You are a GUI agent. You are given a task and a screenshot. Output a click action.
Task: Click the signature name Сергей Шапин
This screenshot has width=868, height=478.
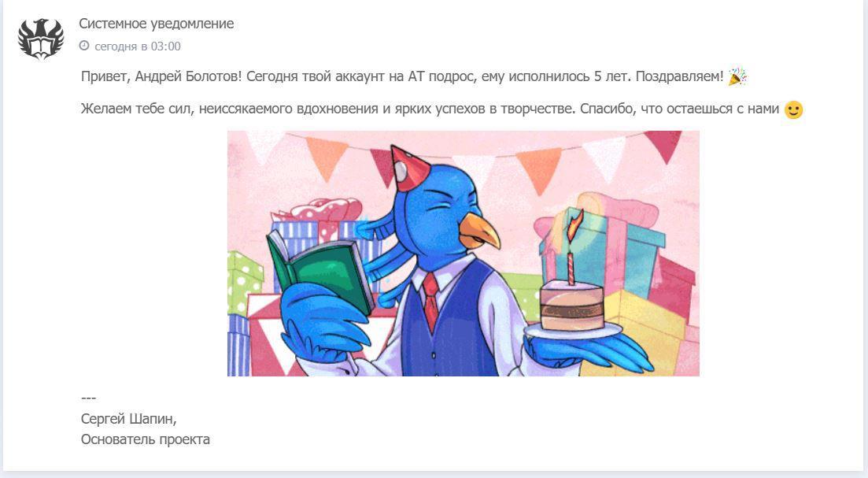click(127, 419)
